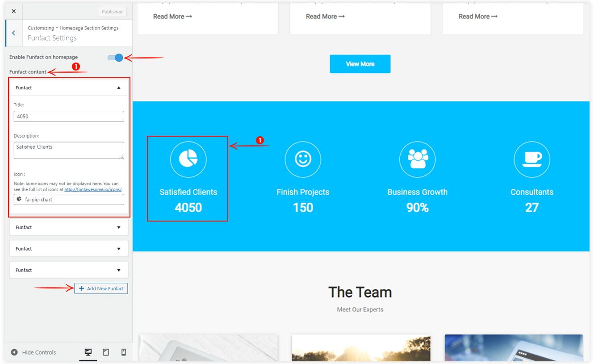Image resolution: width=594 pixels, height=364 pixels.
Task: Focus the Title field containing 4050
Action: tap(69, 116)
